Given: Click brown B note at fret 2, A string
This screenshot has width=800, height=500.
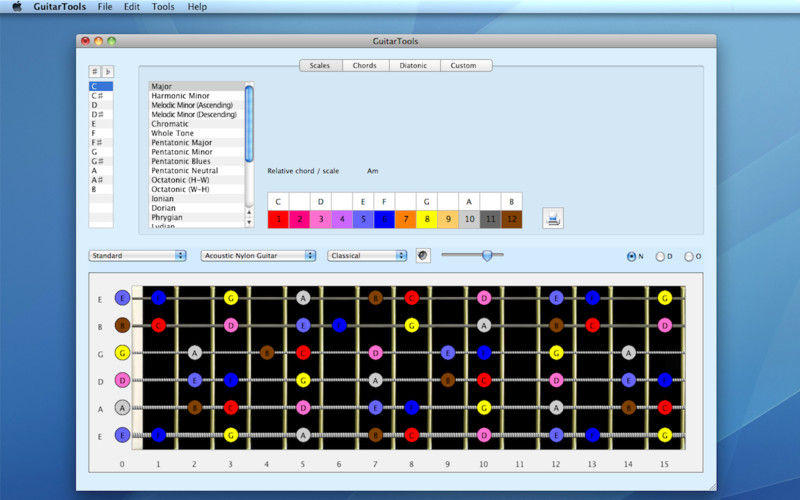Looking at the screenshot, I should pyautogui.click(x=194, y=407).
